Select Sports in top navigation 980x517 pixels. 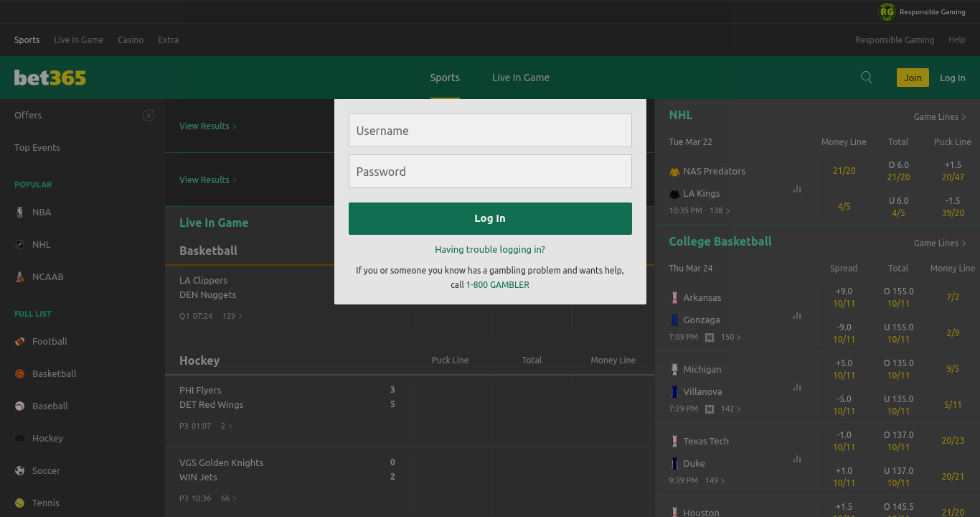pos(27,39)
